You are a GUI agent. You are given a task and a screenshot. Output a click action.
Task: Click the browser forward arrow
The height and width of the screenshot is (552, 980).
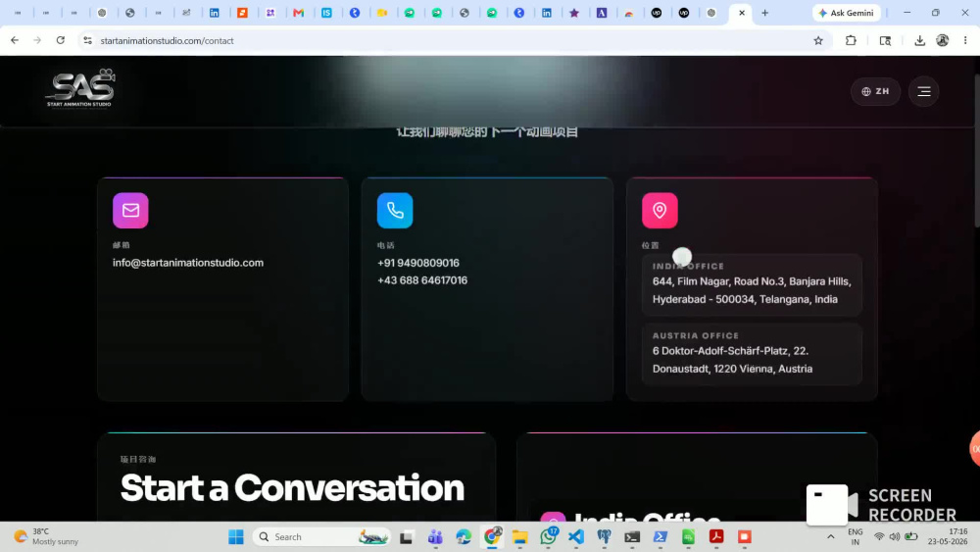pyautogui.click(x=37, y=40)
